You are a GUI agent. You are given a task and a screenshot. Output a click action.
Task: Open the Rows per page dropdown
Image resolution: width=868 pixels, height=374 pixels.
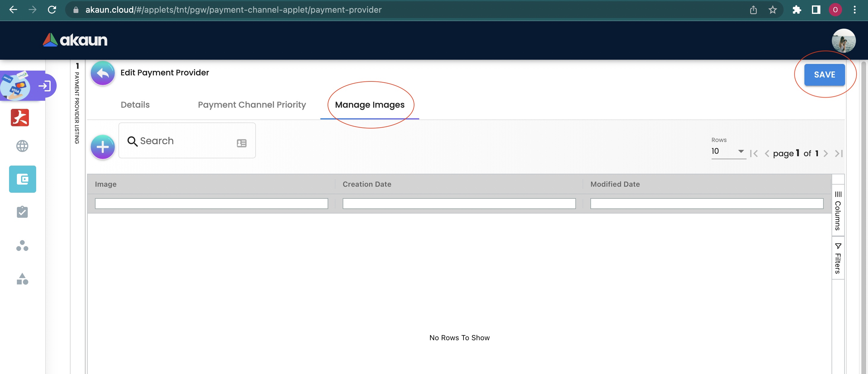(x=728, y=151)
